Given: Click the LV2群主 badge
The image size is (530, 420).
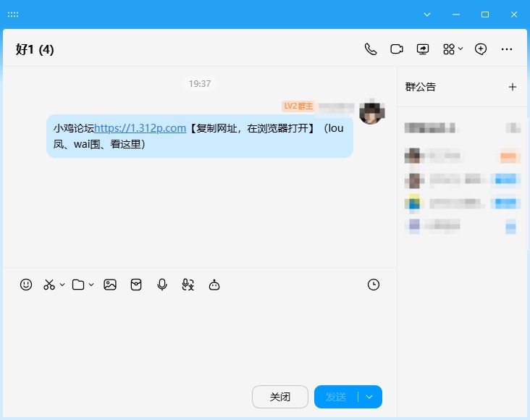Looking at the screenshot, I should click(x=298, y=106).
